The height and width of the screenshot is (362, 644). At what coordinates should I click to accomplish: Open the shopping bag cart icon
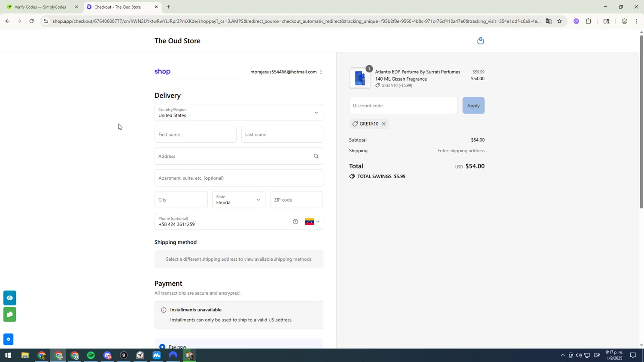click(x=480, y=41)
